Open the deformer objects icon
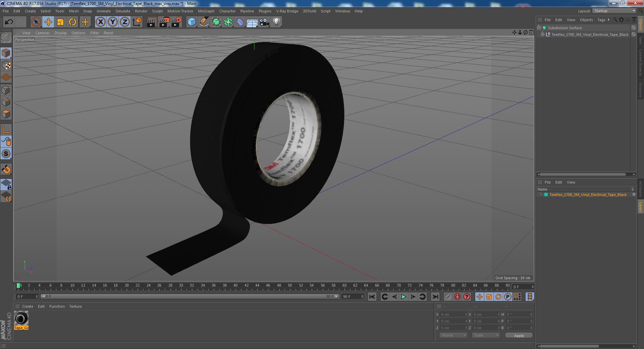The image size is (644, 349). pos(240,22)
